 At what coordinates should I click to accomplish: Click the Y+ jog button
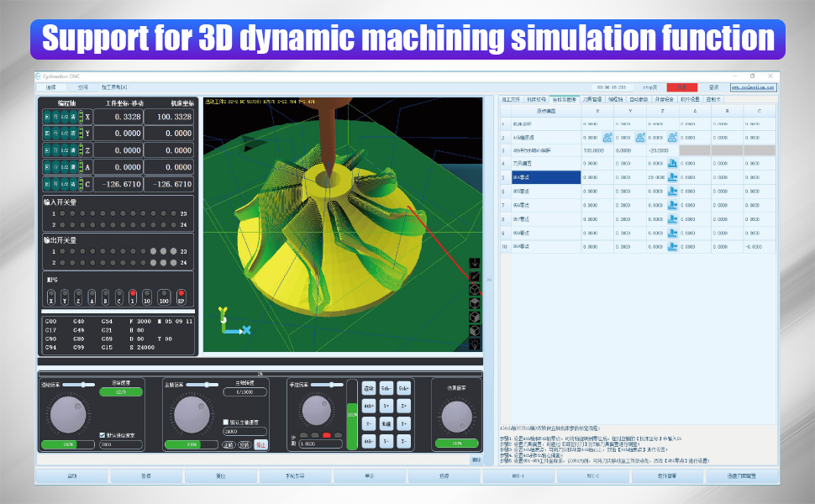(x=386, y=406)
